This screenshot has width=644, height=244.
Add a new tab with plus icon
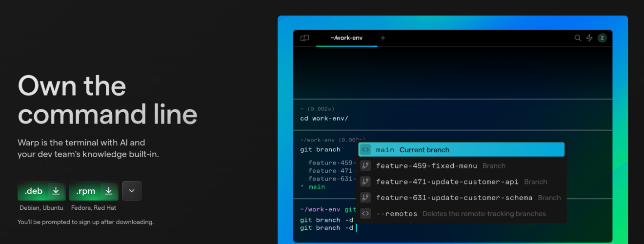383,38
